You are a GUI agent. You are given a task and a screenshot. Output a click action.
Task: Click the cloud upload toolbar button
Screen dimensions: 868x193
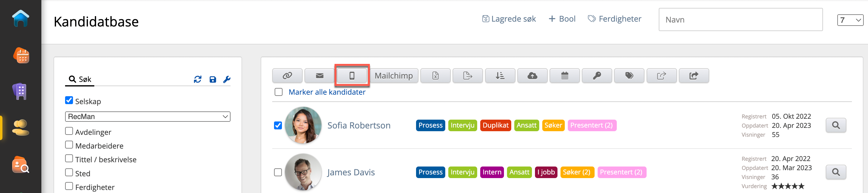pyautogui.click(x=532, y=75)
